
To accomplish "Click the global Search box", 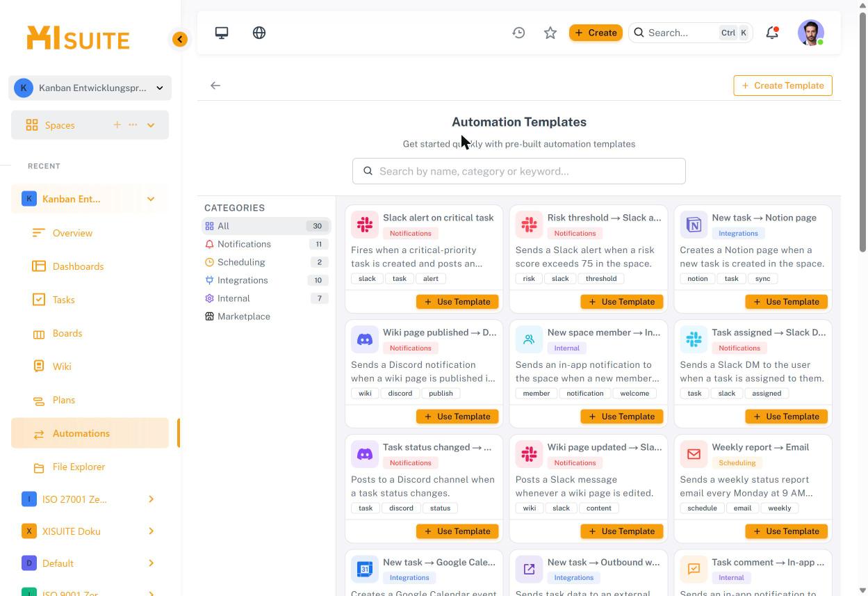I will (691, 33).
